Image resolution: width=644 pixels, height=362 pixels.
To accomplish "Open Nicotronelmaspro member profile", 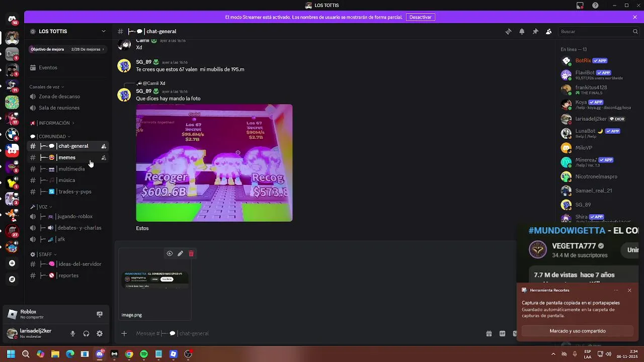I will pos(599,176).
